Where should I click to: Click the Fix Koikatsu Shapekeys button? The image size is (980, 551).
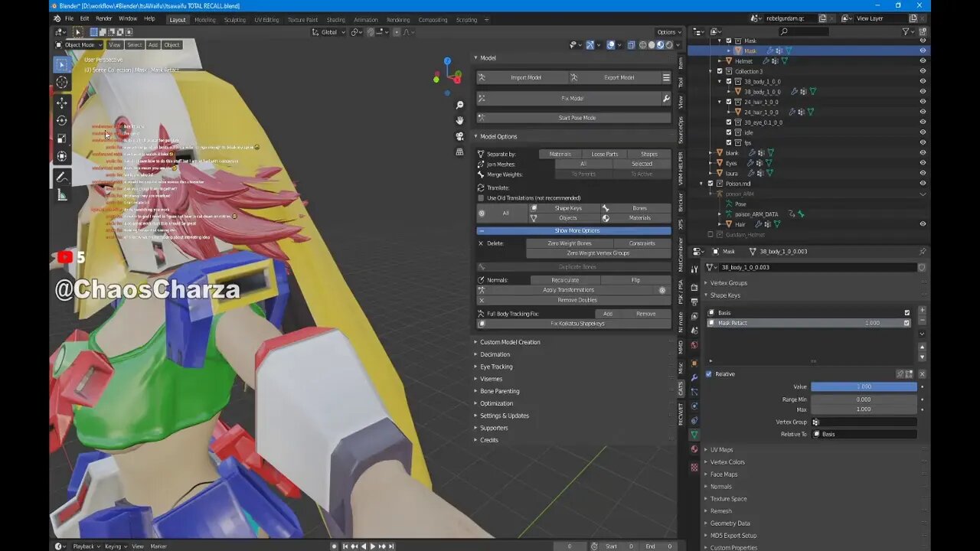574,324
